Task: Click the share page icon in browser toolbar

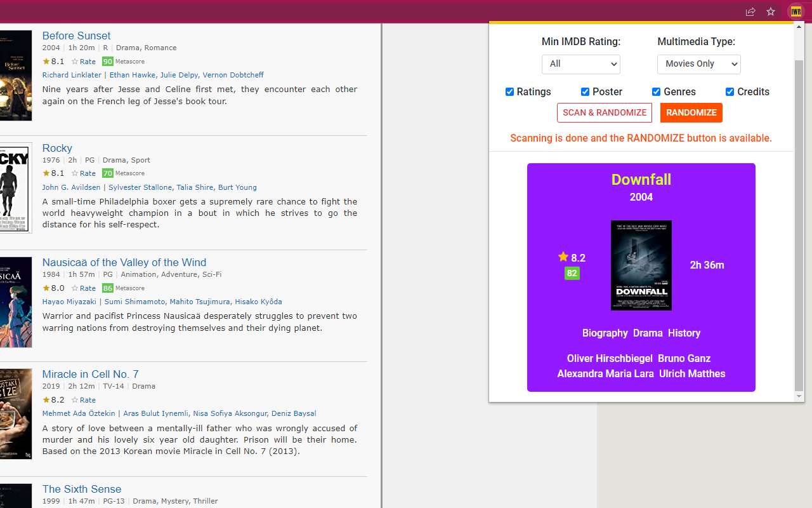Action: (x=750, y=11)
